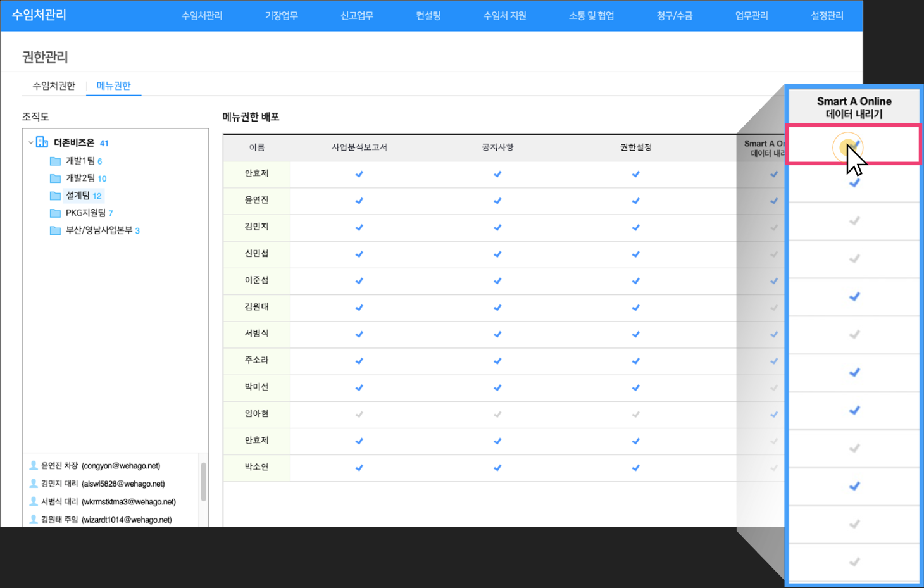
Task: Click the 수임처관리 title in header
Action: coord(39,15)
